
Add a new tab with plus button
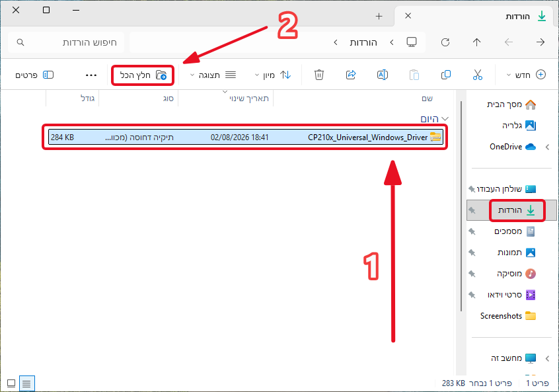[379, 16]
